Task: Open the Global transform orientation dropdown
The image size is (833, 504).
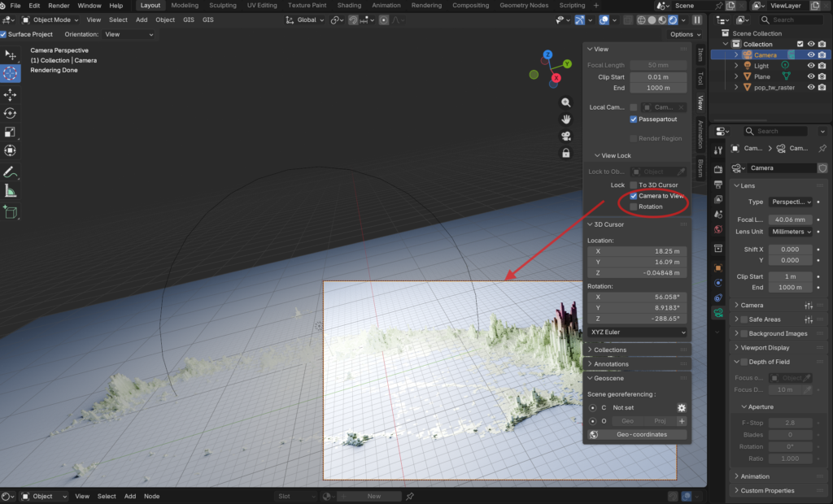Action: coord(304,20)
